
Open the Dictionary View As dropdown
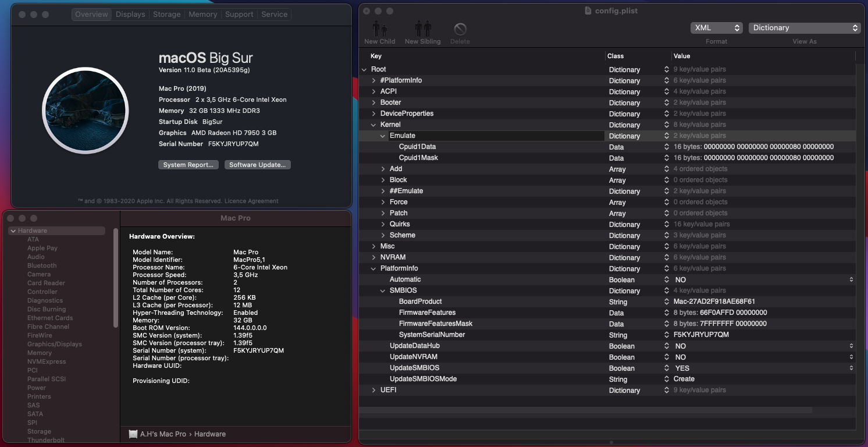[805, 28]
